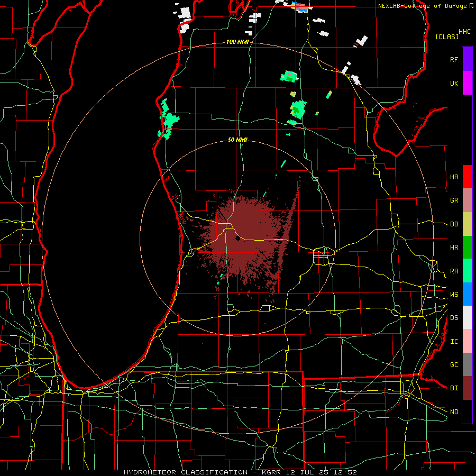The width and height of the screenshot is (476, 476).
Task: Click the ND black legend swatch
Action: (467, 411)
